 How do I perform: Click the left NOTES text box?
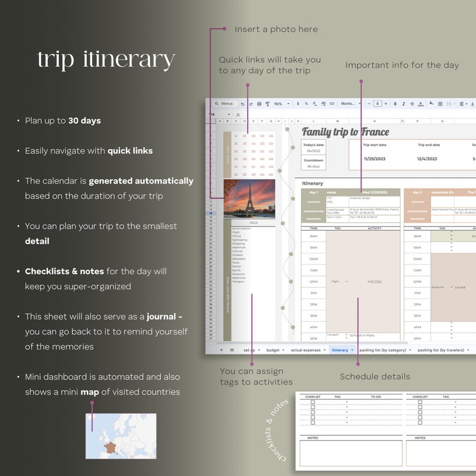coord(351,453)
